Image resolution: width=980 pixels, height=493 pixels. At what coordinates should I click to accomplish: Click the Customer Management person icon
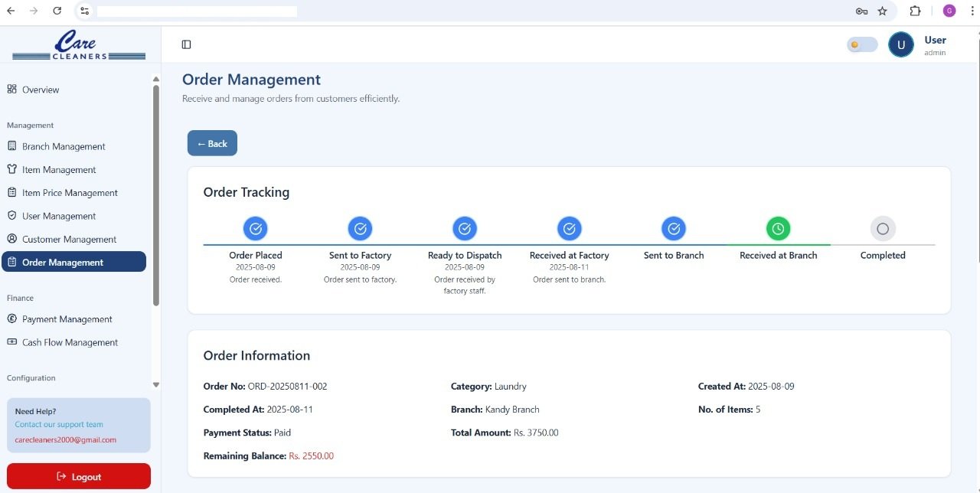coord(11,239)
